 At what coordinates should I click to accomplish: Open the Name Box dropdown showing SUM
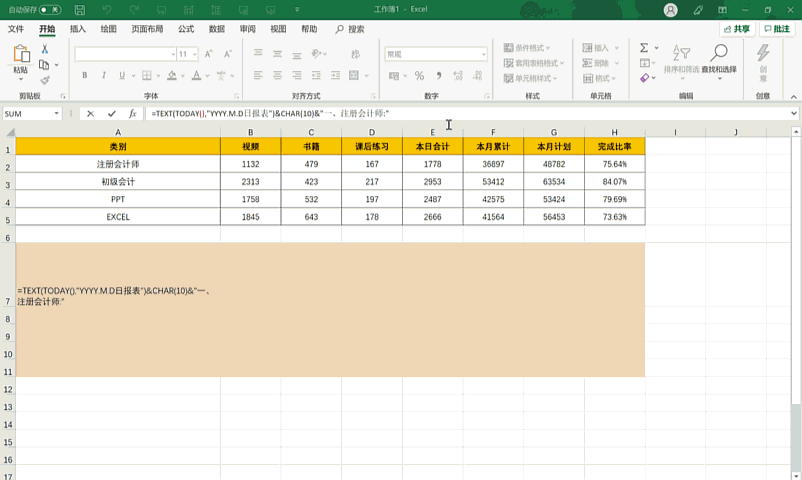pos(57,114)
